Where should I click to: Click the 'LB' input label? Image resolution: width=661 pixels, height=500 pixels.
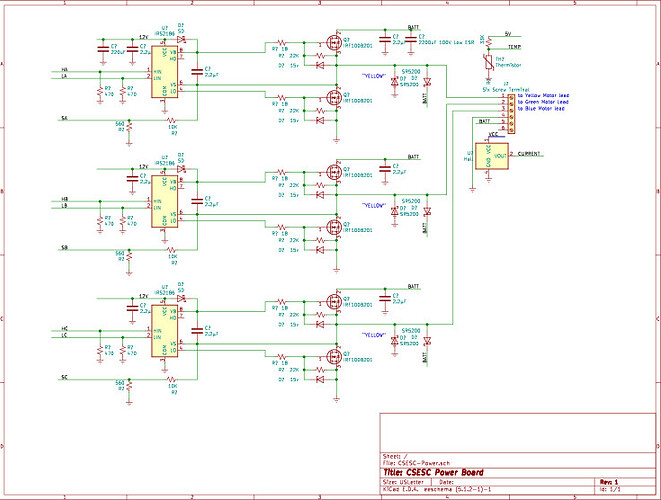pyautogui.click(x=64, y=206)
